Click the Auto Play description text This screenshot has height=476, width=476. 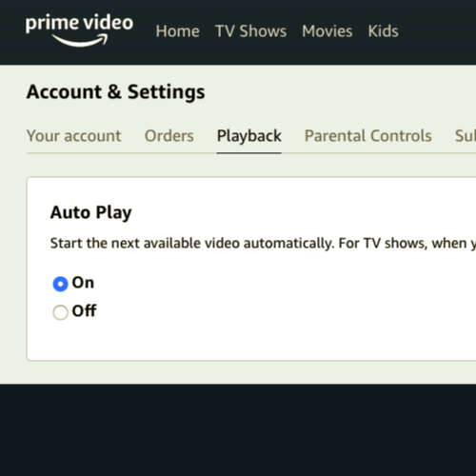click(x=263, y=244)
